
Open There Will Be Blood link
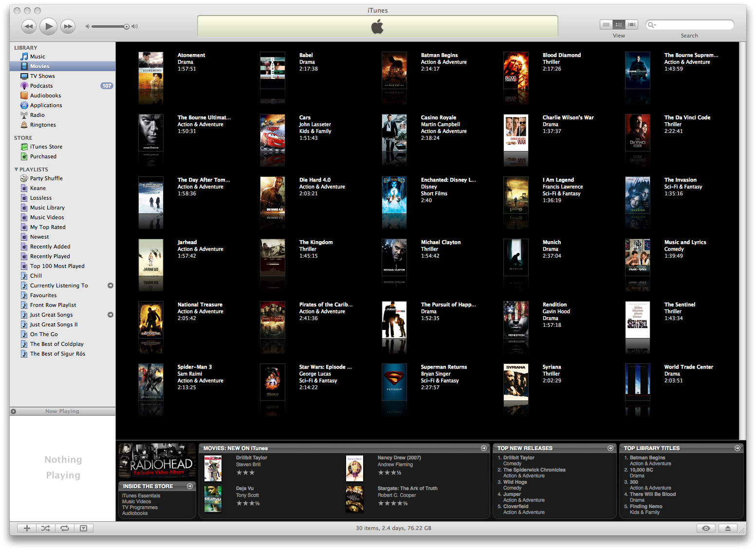(653, 494)
